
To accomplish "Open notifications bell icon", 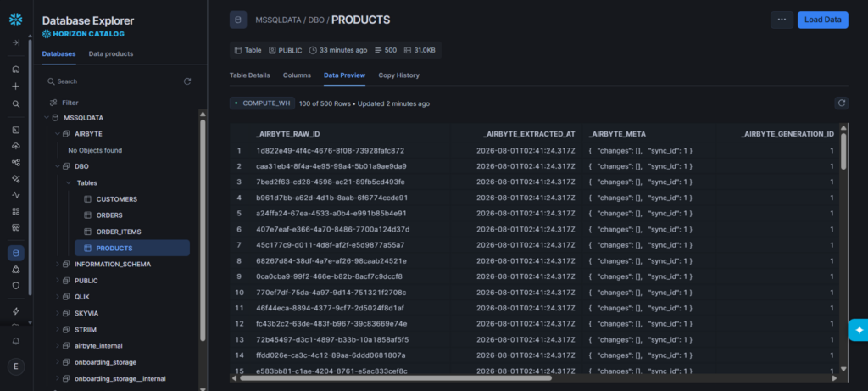I will [15, 341].
